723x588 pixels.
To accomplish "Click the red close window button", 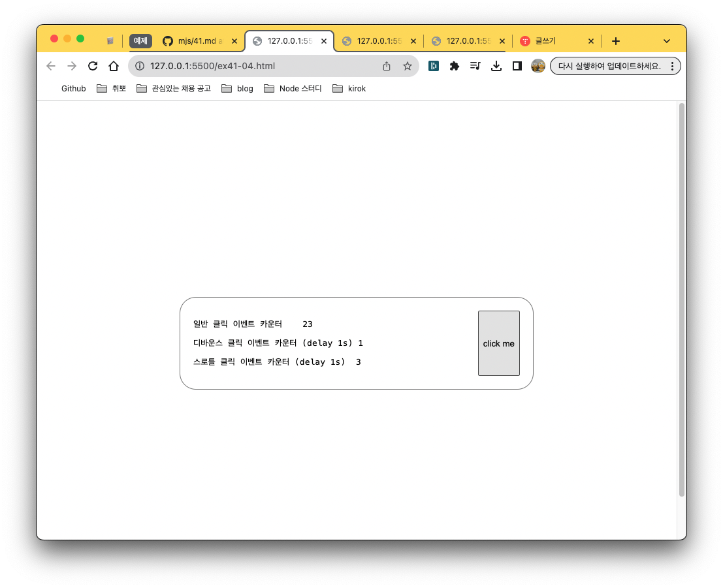I will (x=54, y=39).
